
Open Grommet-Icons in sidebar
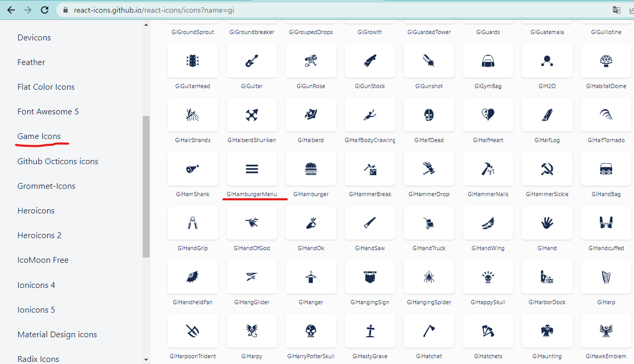click(47, 186)
